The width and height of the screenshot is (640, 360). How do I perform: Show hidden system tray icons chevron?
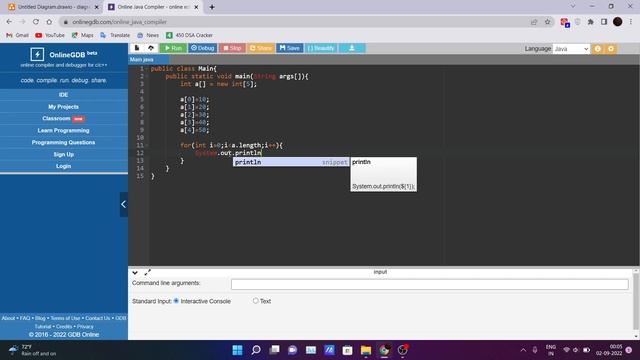point(523,350)
